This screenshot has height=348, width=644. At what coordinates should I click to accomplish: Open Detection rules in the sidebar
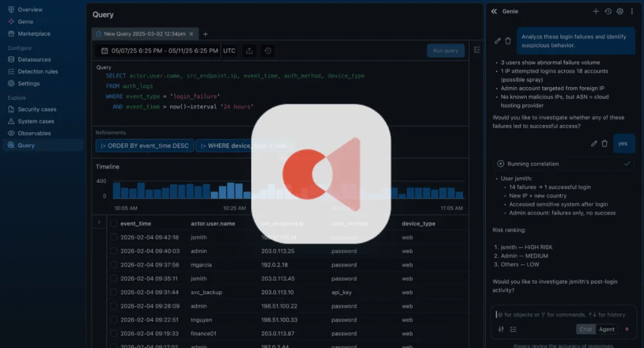coord(33,71)
